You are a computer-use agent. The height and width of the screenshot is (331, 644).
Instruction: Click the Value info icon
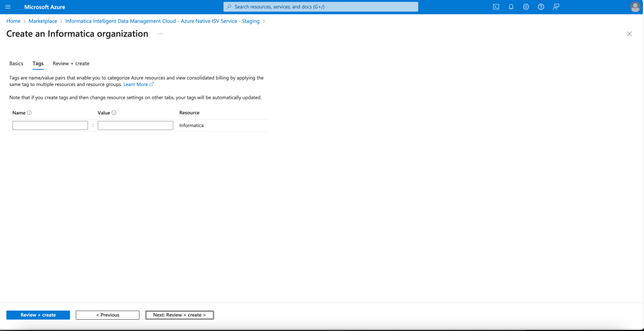(114, 113)
